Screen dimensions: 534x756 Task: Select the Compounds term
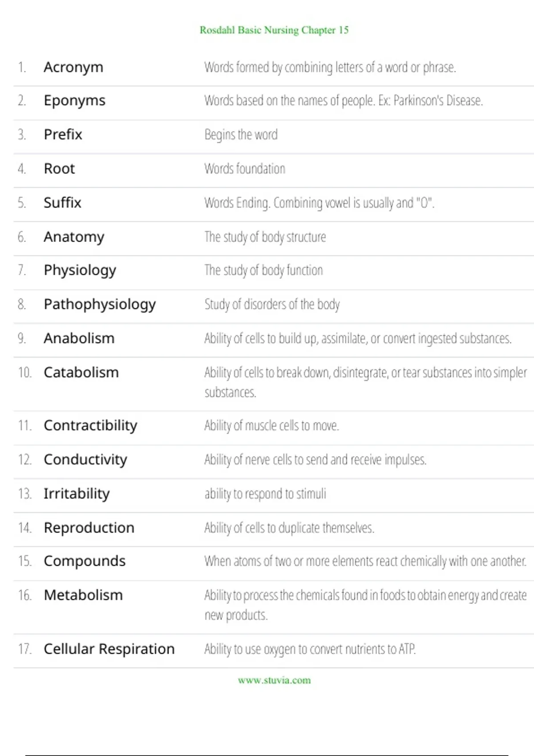(x=85, y=562)
